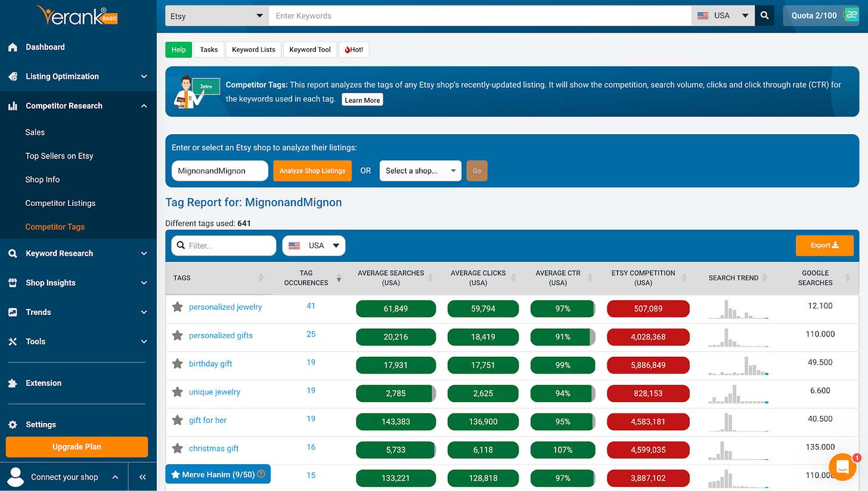The height and width of the screenshot is (491, 868).
Task: Click the Go button
Action: click(x=477, y=171)
